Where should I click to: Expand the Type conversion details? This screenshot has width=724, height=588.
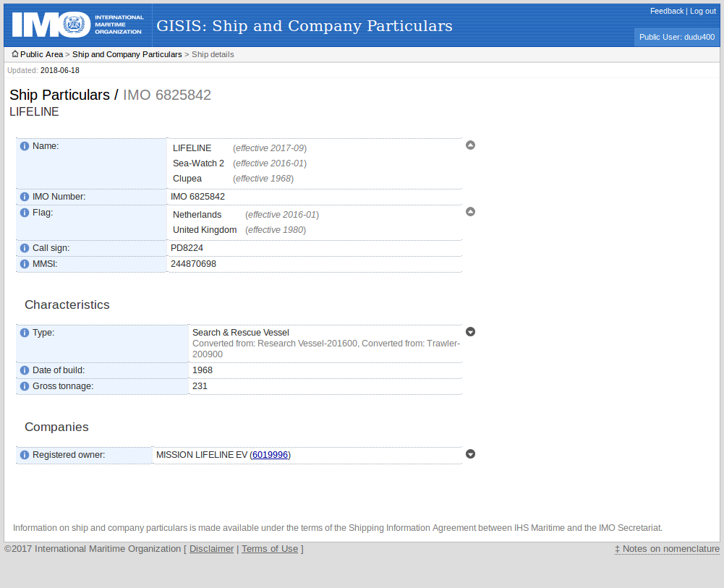(470, 332)
